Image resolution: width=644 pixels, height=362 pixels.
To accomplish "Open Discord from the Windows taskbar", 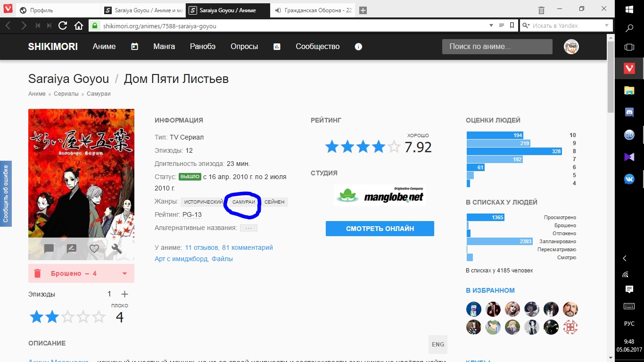I will pyautogui.click(x=629, y=112).
